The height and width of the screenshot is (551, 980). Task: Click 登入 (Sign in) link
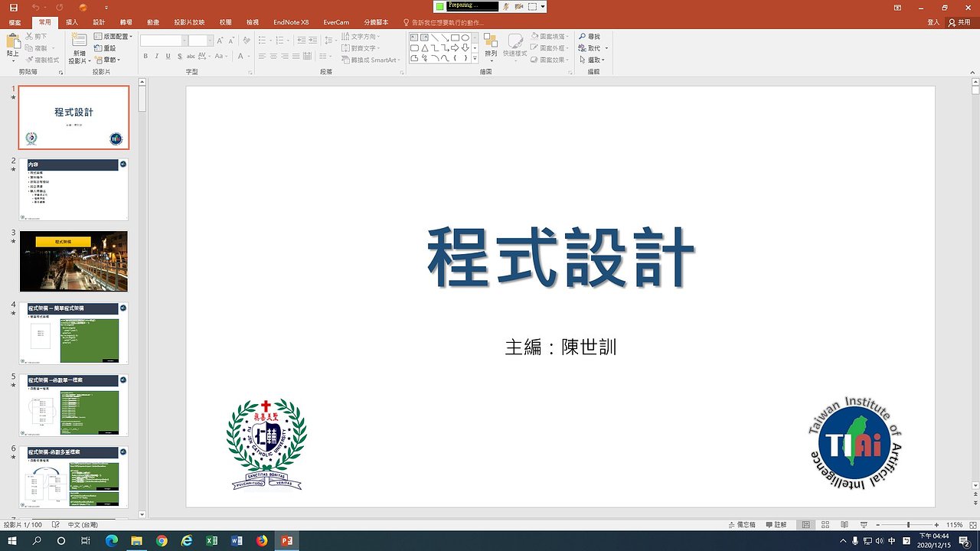click(933, 22)
